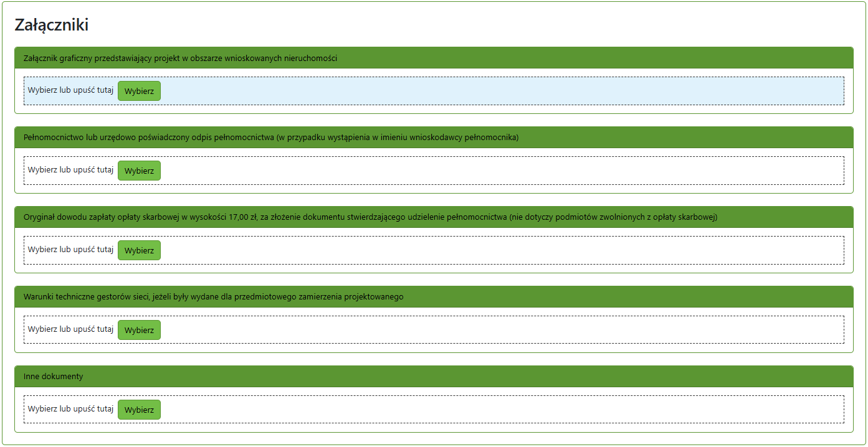Click drop zone under Warunki techniczne
868x447 pixels.
pos(498,330)
